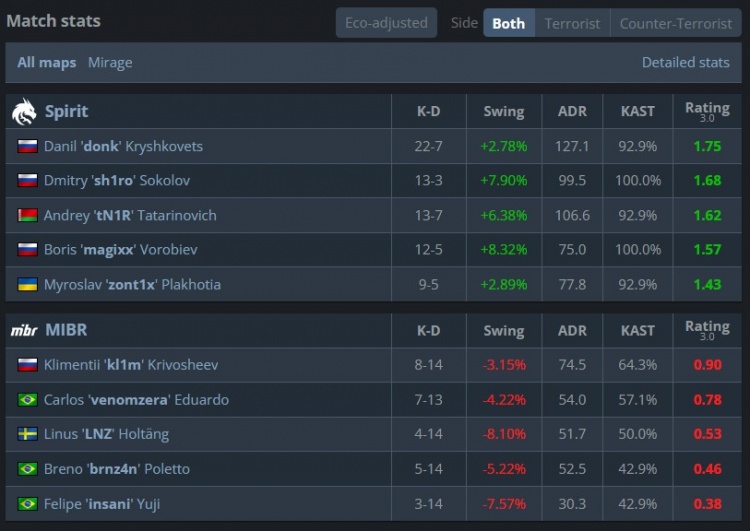
Task: Select the Counter-Terrorist side option
Action: [676, 23]
